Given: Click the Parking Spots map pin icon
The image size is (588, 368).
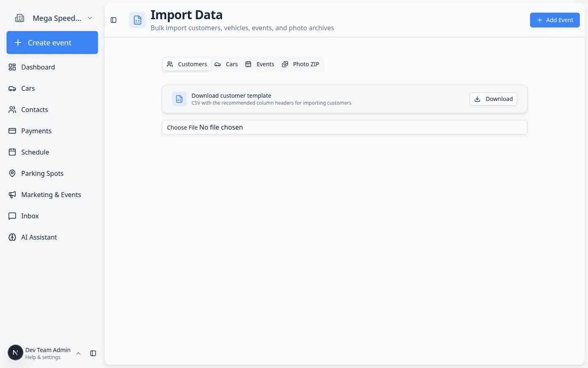Looking at the screenshot, I should 12,173.
